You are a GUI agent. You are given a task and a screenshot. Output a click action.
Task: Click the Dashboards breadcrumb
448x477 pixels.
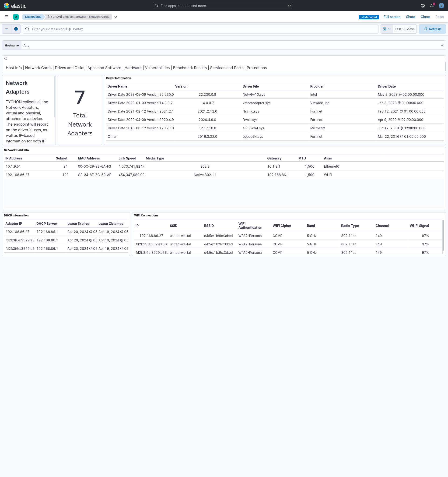(x=33, y=17)
